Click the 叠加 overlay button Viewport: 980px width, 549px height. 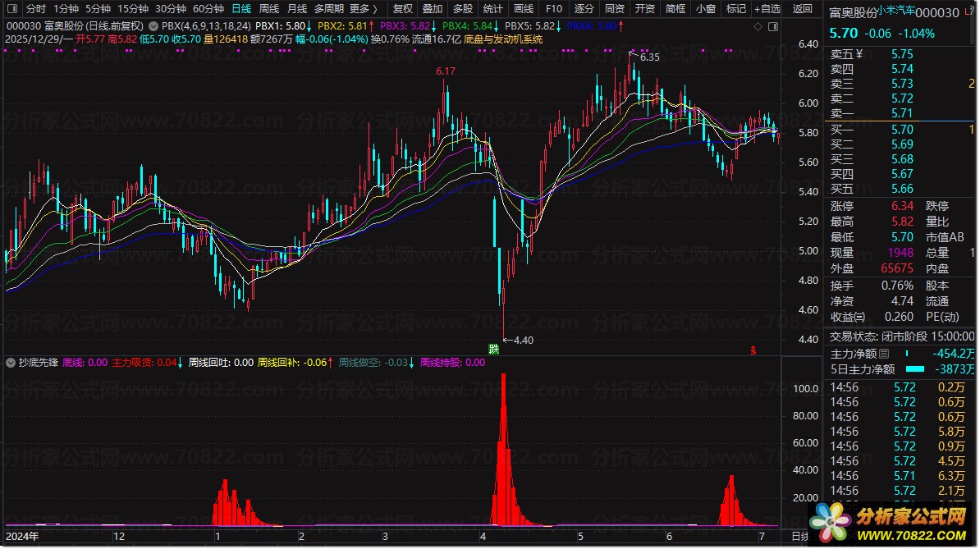(x=433, y=9)
